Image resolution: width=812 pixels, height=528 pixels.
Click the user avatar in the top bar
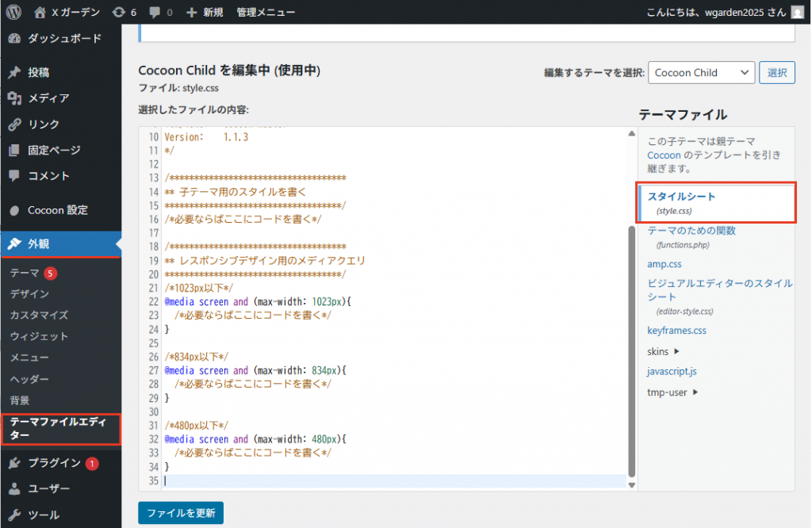(797, 12)
